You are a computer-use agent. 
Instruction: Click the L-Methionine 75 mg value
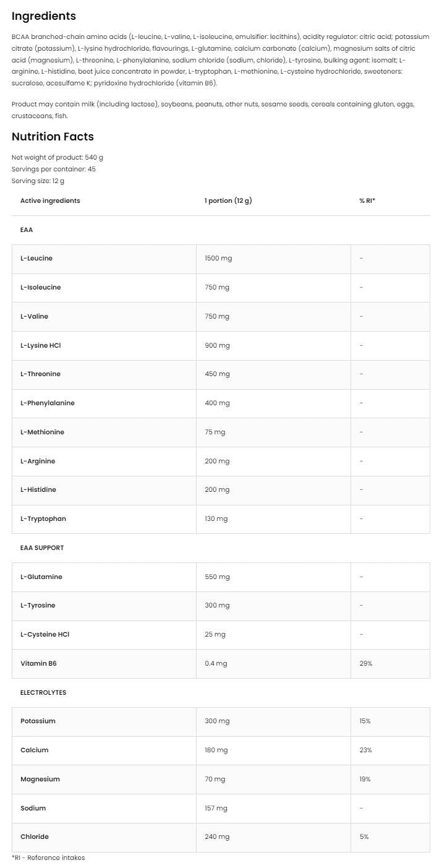215,432
